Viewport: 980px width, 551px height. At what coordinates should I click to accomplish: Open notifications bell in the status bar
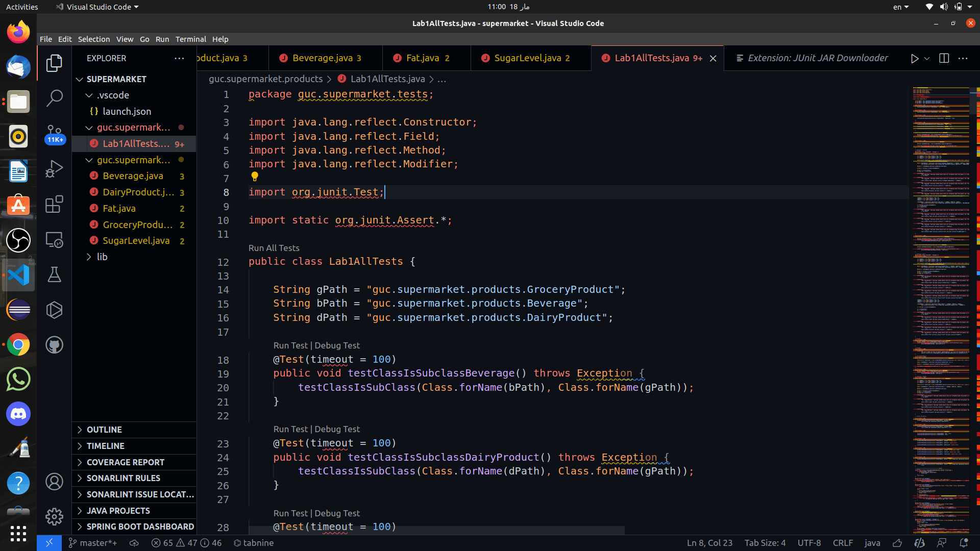click(x=964, y=543)
